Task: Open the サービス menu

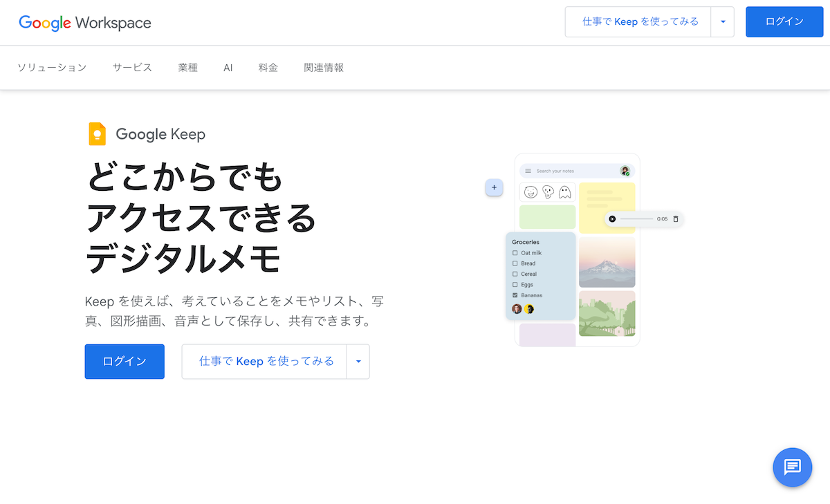Action: [132, 67]
